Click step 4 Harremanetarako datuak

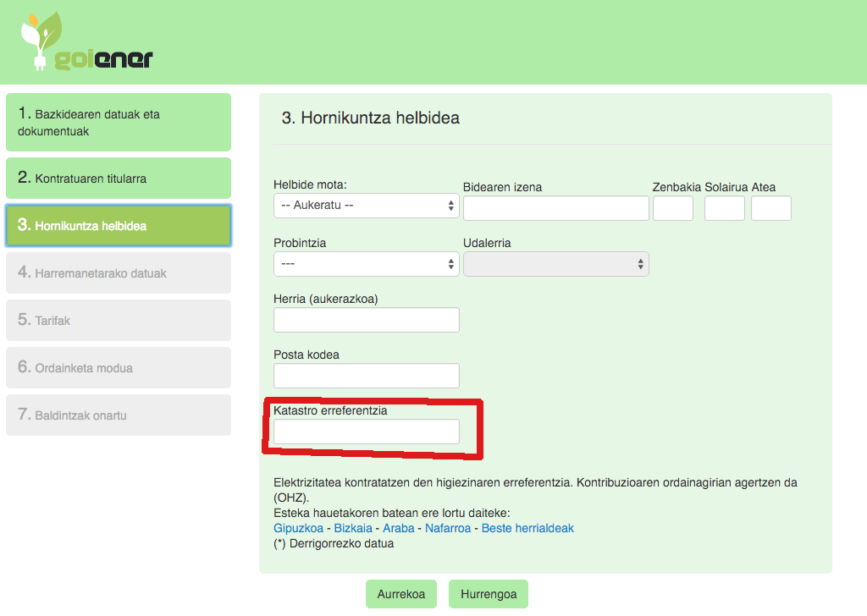tap(119, 273)
